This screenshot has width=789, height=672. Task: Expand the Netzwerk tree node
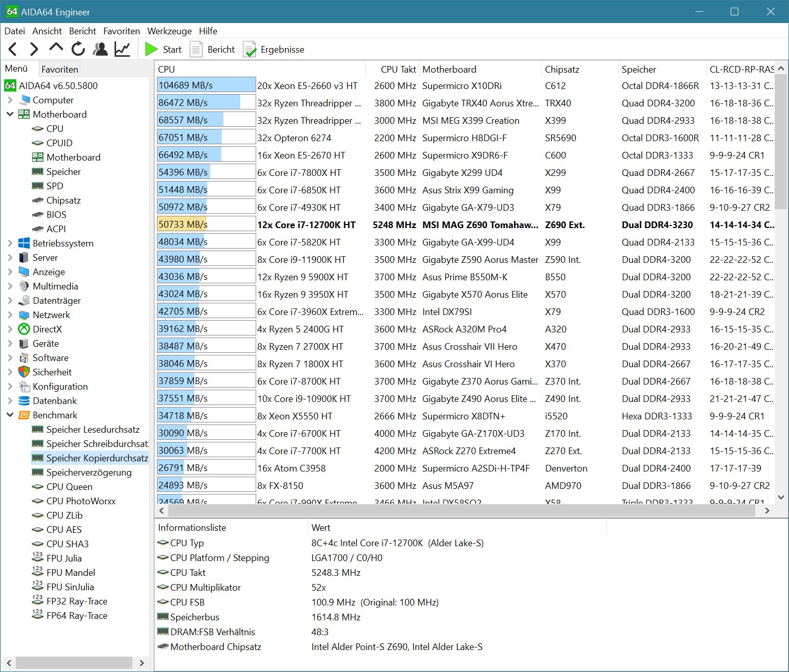click(x=10, y=315)
